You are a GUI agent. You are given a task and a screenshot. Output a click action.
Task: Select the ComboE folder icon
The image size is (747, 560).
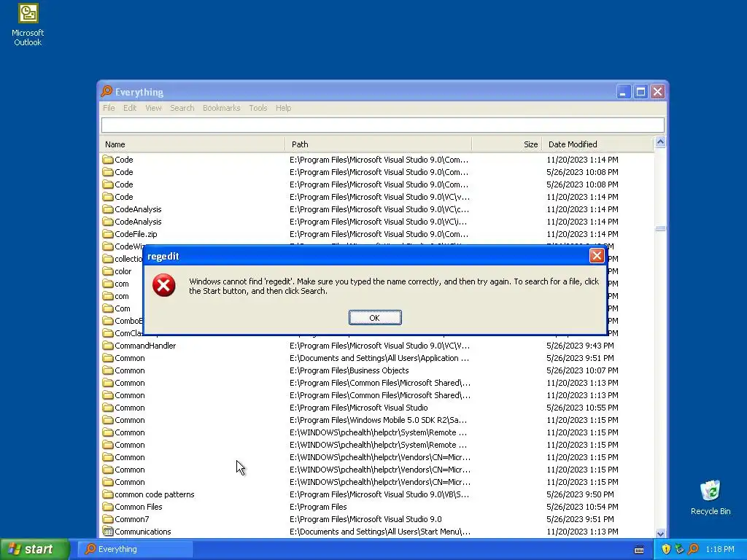tap(108, 321)
